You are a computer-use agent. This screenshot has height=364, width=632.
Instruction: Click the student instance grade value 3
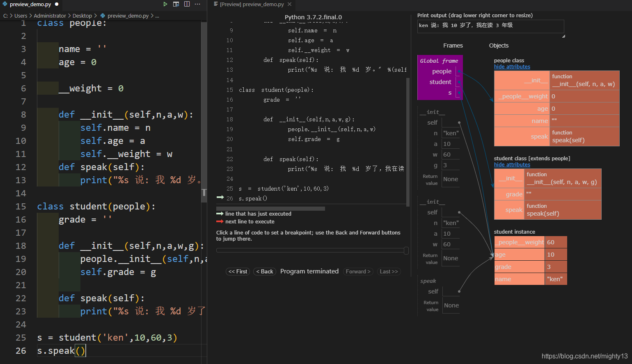coord(556,267)
